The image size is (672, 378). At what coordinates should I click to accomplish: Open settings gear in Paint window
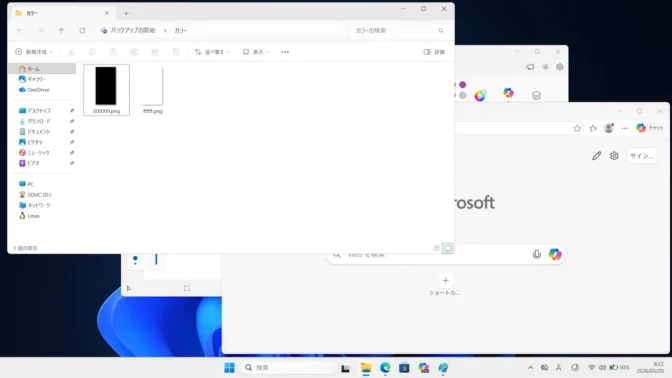coord(560,67)
